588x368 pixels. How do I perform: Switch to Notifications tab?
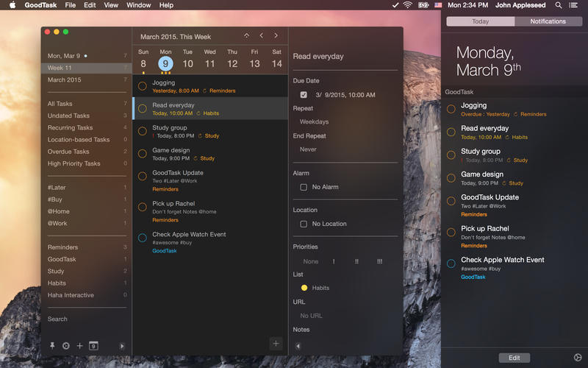[548, 21]
